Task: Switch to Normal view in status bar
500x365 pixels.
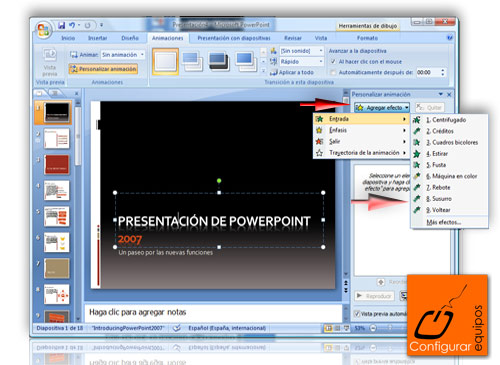Action: coord(328,328)
